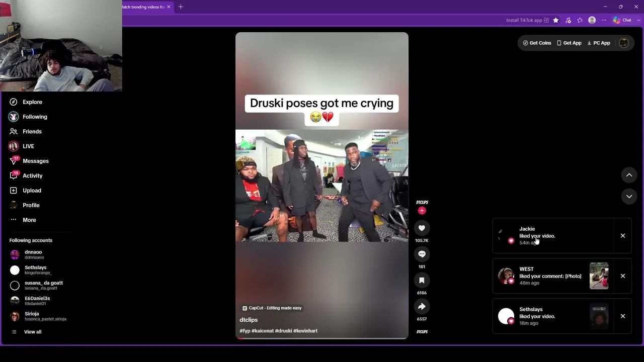644x362 pixels.
Task: Go to previous video arrow
Action: pos(629,175)
